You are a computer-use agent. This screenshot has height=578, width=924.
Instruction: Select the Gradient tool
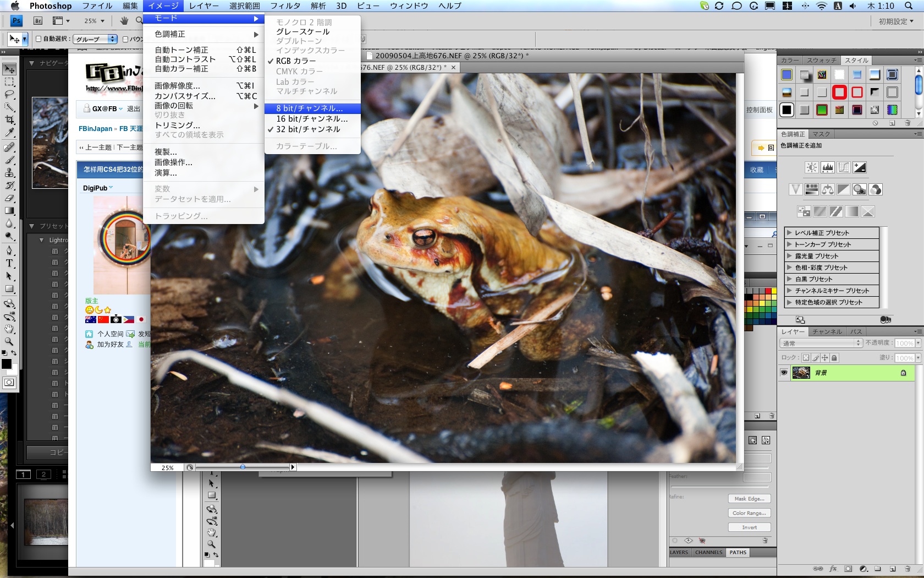click(9, 211)
